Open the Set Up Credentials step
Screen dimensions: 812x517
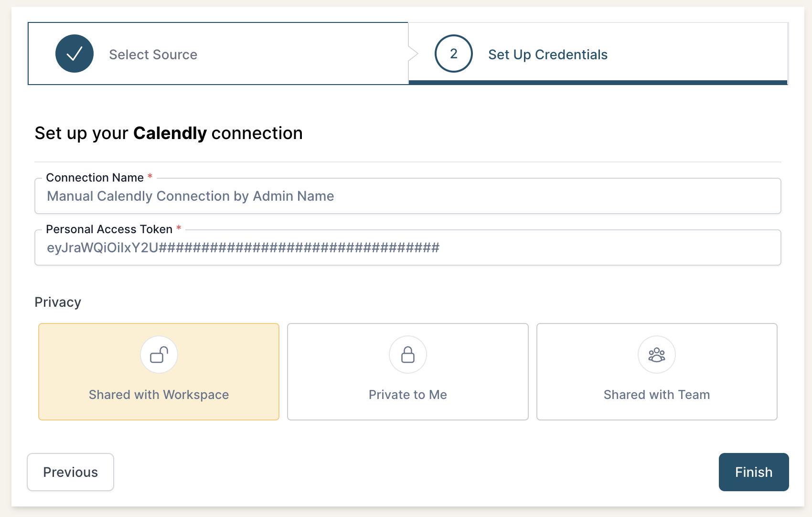[x=547, y=54]
